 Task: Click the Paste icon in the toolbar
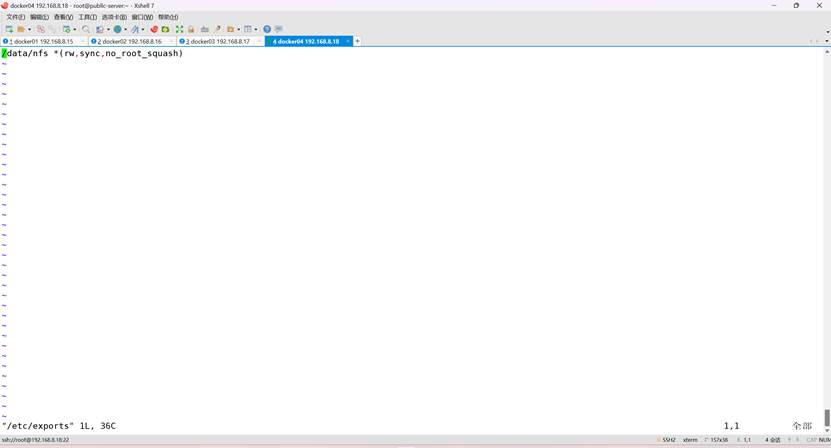pos(52,29)
